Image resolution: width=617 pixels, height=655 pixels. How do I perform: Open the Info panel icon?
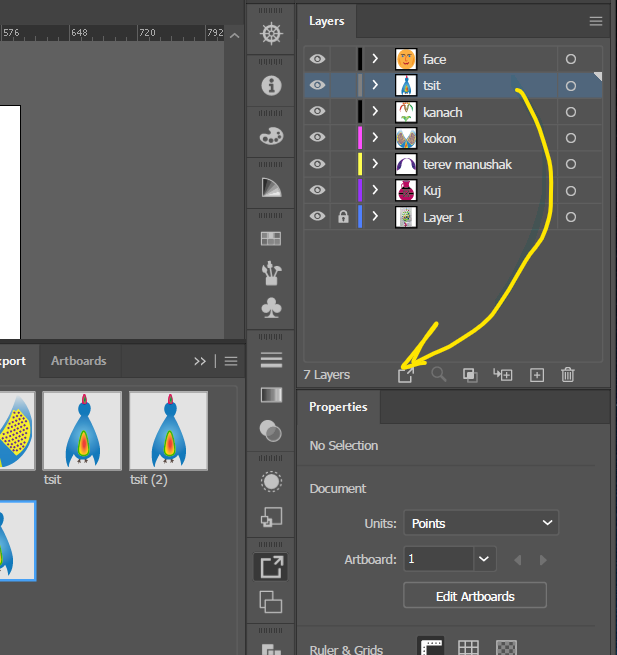tap(271, 86)
